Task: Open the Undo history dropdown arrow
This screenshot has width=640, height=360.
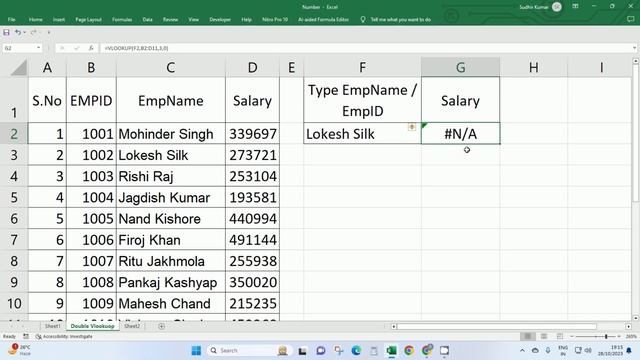Action: coord(24,32)
